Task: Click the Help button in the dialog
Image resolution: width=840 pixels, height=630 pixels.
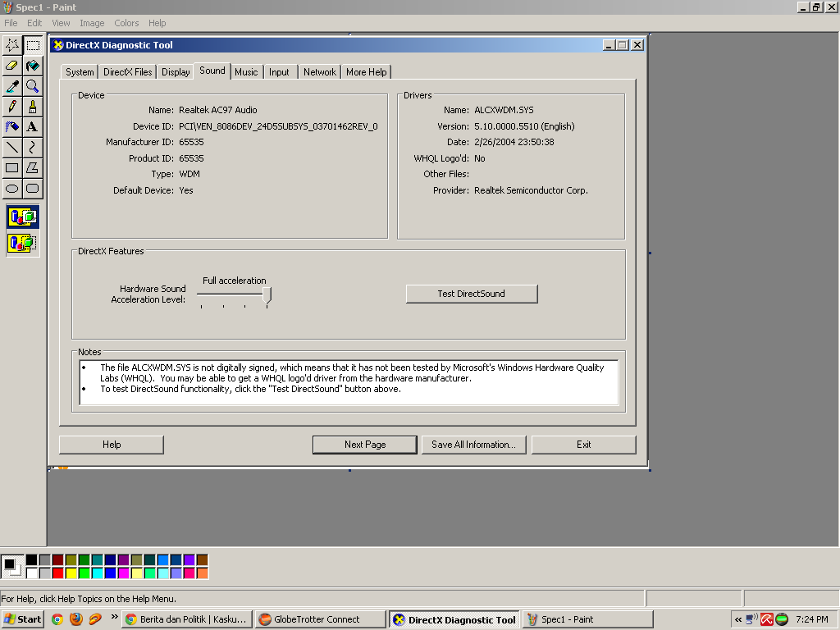Action: [x=112, y=445]
